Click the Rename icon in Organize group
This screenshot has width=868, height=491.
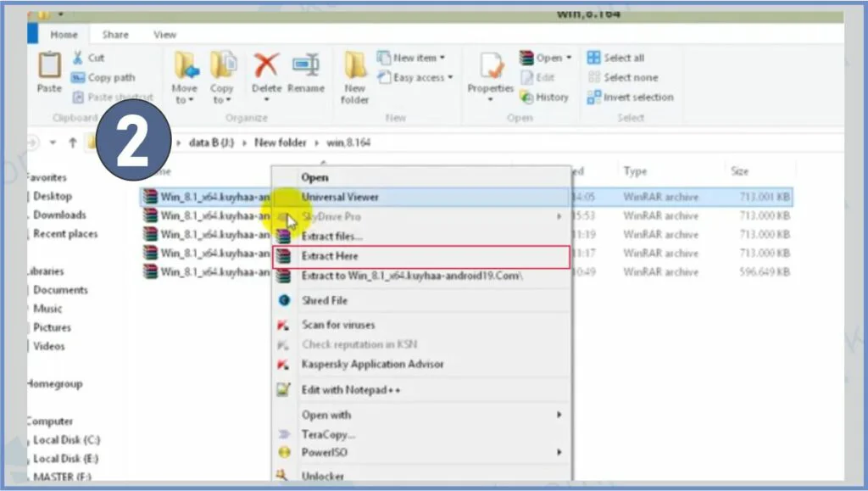(305, 66)
